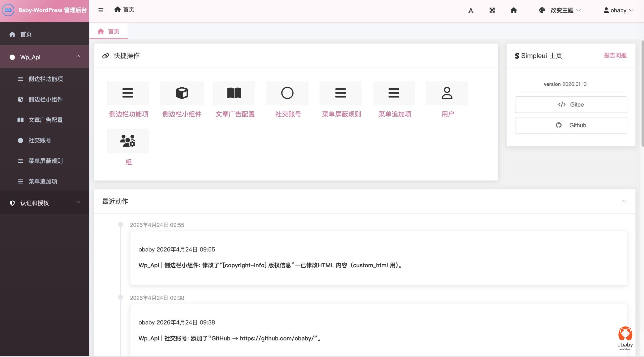Viewport: 644px width, 357px height.
Task: Expand the 认证和授权 sidebar section
Action: tap(45, 203)
